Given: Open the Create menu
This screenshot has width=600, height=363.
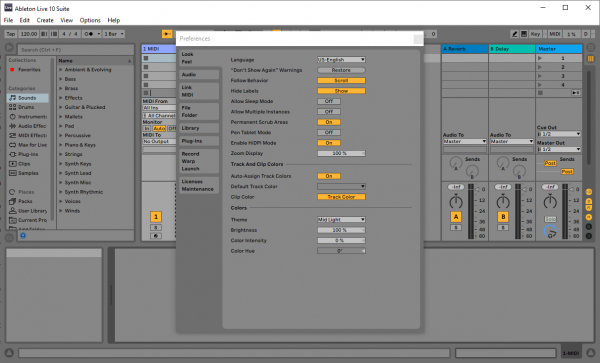Looking at the screenshot, I should click(x=45, y=20).
